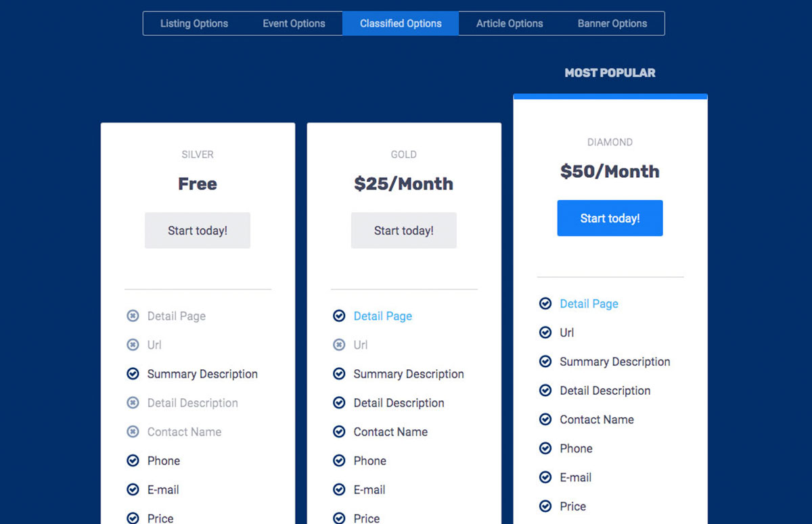Go to the Article Options tab

click(x=510, y=24)
